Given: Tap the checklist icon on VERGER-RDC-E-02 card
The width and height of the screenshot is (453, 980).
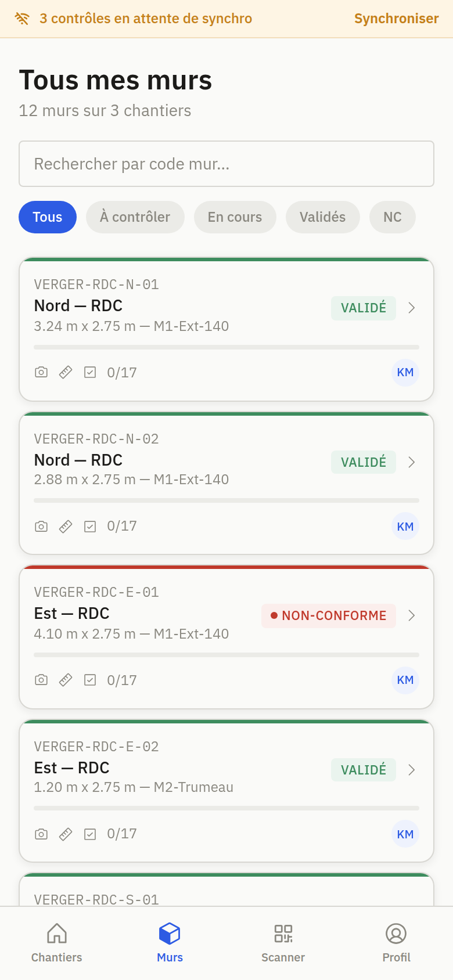Looking at the screenshot, I should [x=90, y=834].
